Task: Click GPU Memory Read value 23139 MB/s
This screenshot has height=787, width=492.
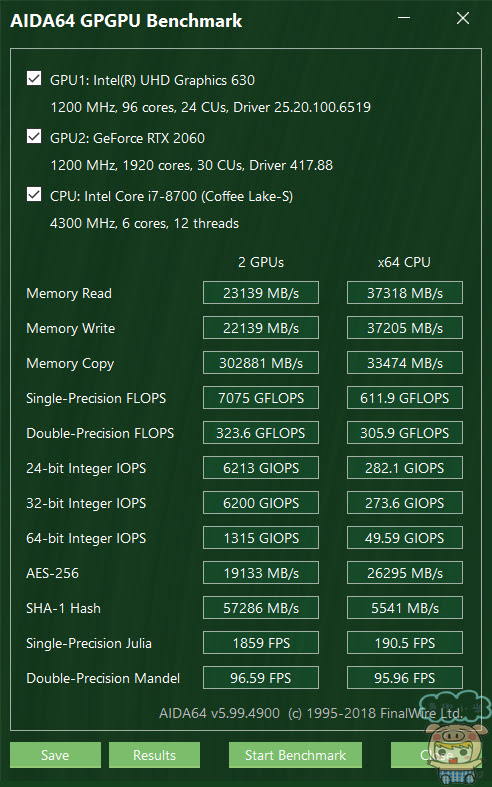Action: tap(261, 293)
